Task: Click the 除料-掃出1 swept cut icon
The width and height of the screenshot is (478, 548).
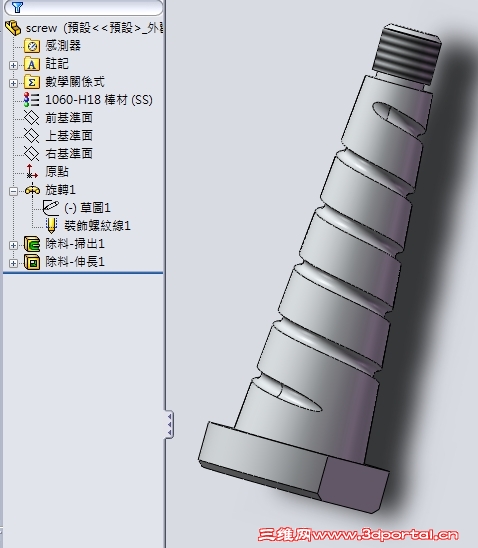Action: (32, 244)
